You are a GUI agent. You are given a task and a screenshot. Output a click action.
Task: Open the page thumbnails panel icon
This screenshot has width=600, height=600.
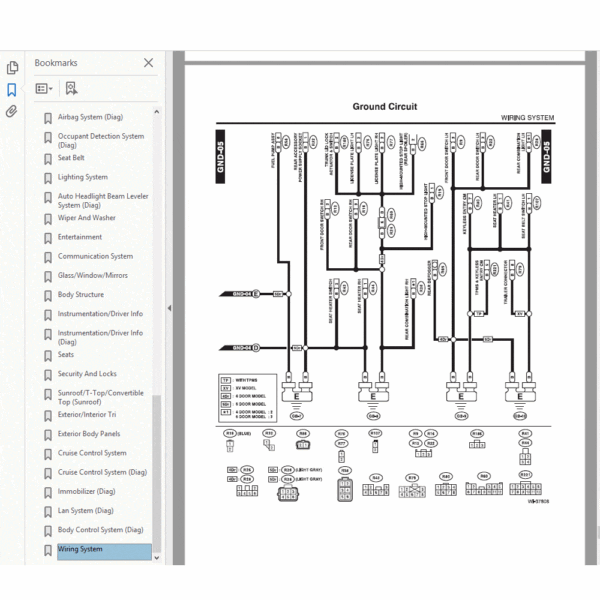click(12, 68)
